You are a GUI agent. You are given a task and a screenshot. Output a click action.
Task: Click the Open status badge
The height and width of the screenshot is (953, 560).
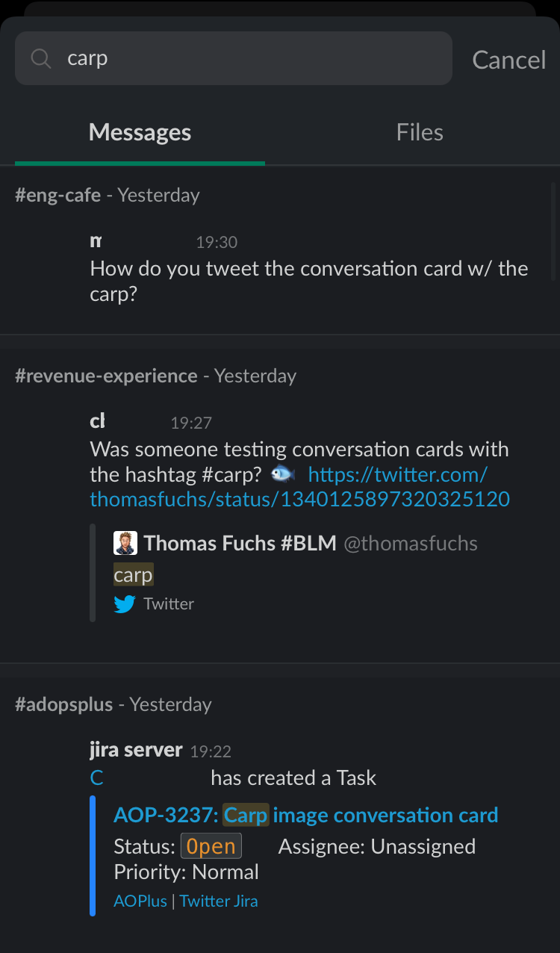click(x=211, y=847)
